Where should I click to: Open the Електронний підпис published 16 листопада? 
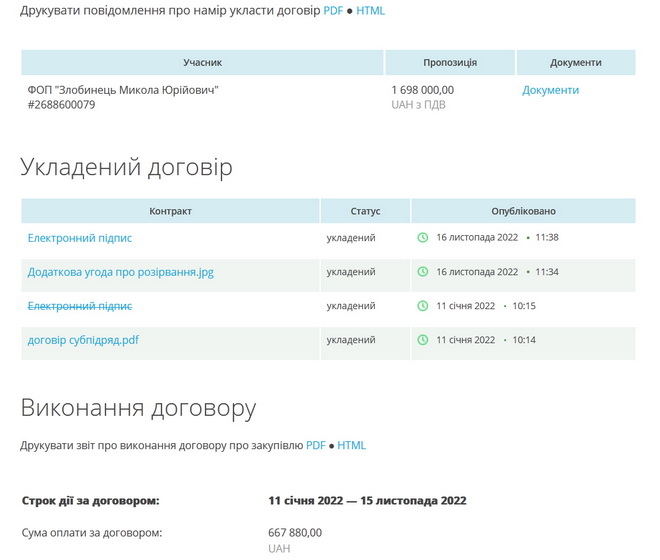pyautogui.click(x=80, y=238)
